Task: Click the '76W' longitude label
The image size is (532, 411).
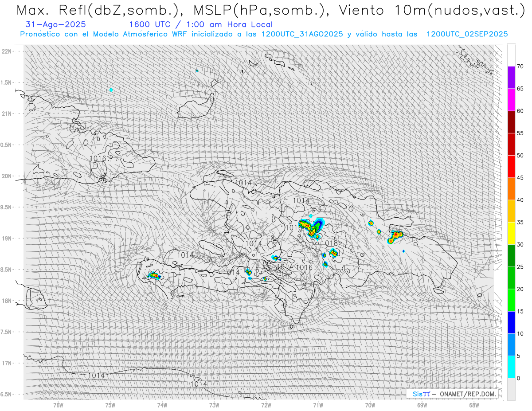Action: [x=58, y=405]
